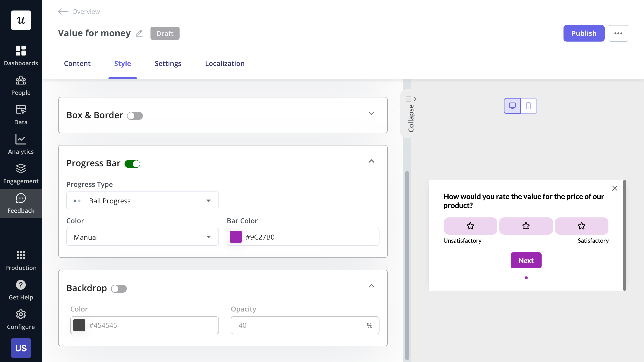Open the Data section
This screenshot has width=644, height=362.
pyautogui.click(x=21, y=114)
